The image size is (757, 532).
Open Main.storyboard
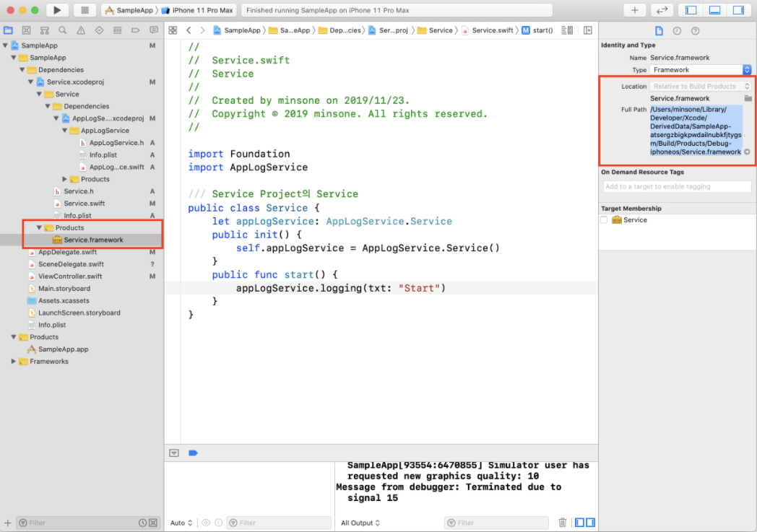click(x=64, y=289)
